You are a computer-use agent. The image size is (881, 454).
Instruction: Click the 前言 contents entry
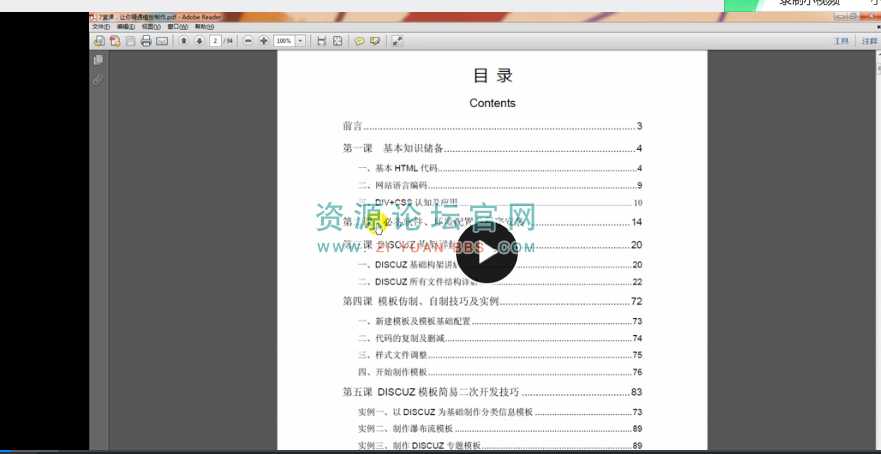(492, 126)
